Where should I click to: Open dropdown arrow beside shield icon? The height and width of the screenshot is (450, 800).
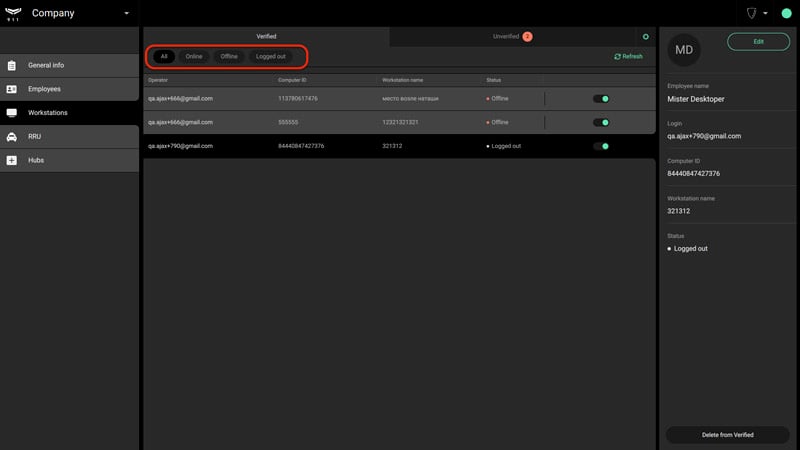(765, 13)
